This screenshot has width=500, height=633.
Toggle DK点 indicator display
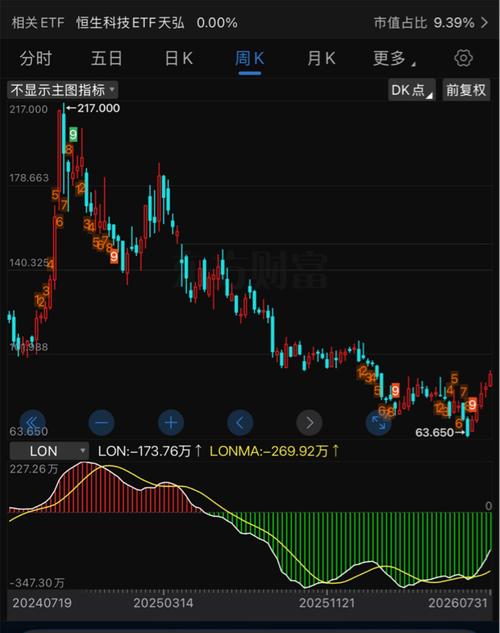tap(412, 90)
